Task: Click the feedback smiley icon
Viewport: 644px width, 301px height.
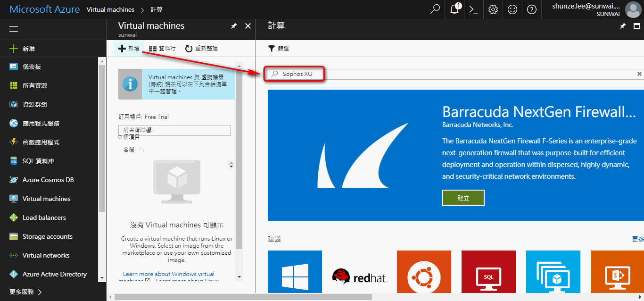Action: click(x=512, y=9)
